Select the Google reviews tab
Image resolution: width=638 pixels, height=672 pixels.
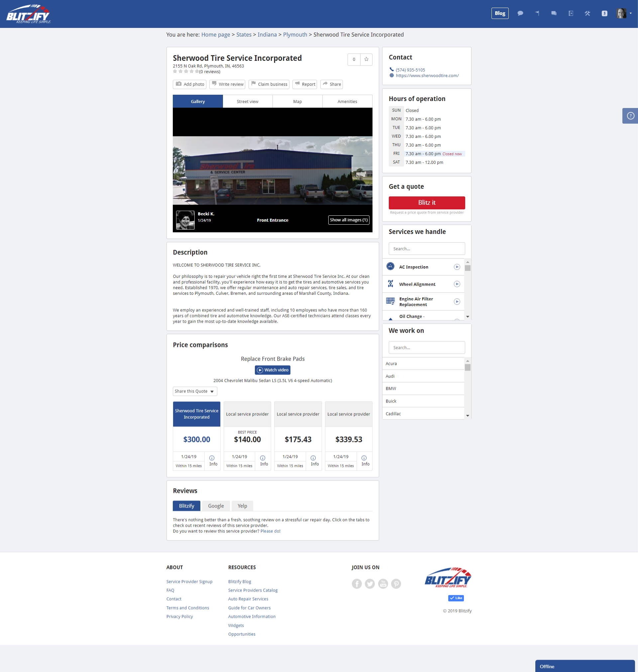[x=216, y=506]
